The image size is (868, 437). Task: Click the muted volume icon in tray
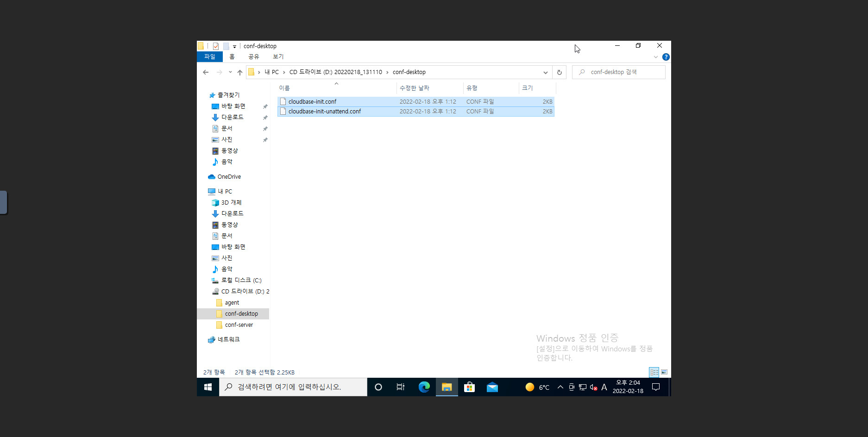pos(593,387)
